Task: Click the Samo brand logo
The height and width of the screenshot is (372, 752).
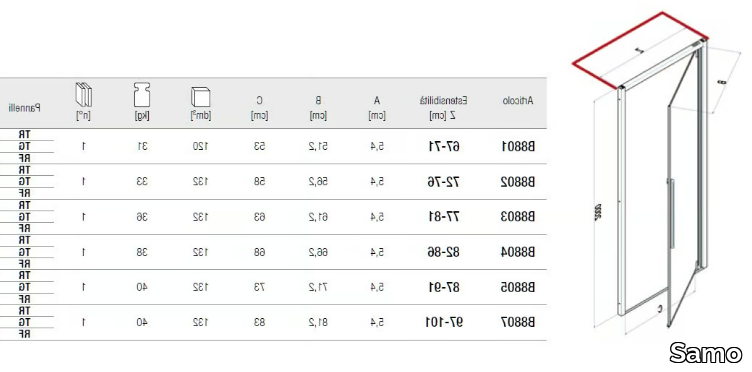Action: [705, 354]
